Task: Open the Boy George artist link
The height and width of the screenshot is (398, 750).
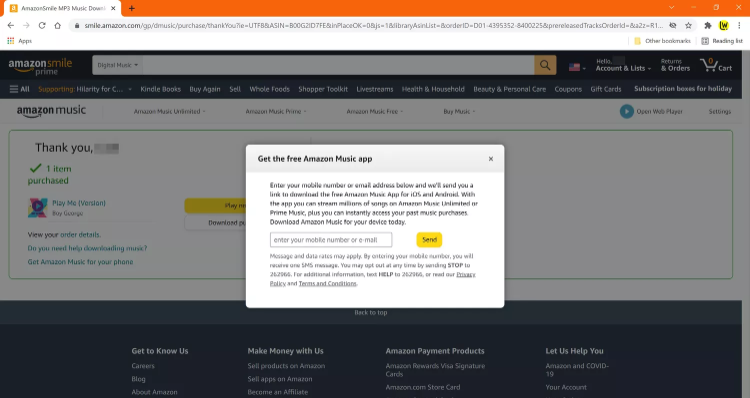Action: [67, 213]
